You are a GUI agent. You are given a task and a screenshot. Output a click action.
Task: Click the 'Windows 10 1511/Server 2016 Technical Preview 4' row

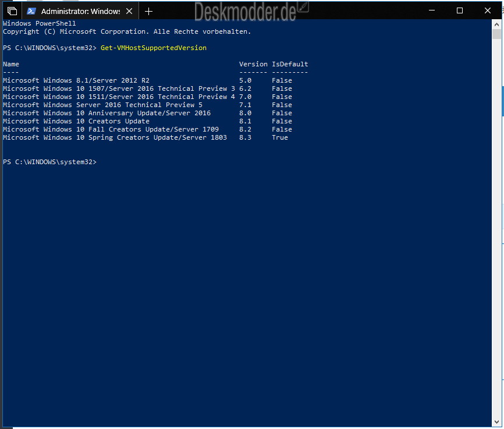coord(148,97)
